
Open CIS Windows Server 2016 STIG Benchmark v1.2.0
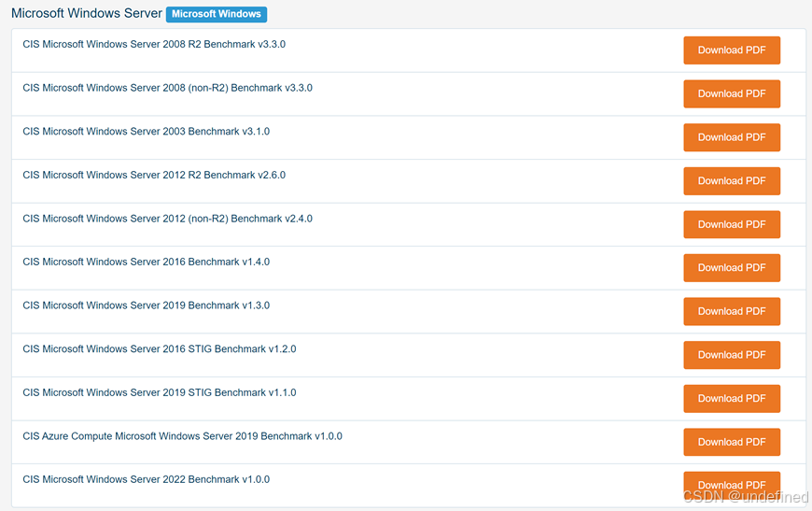point(160,348)
